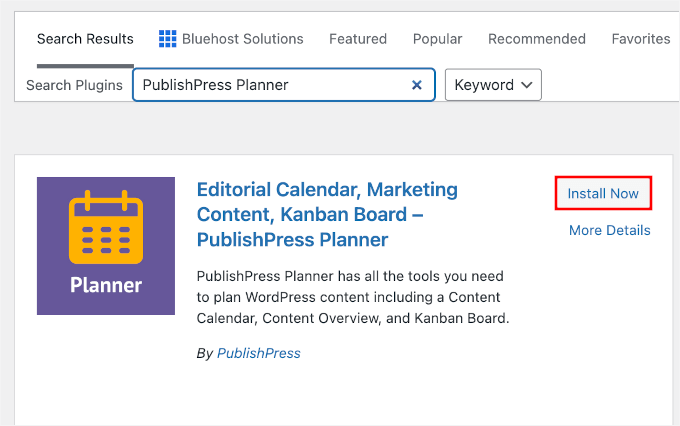The image size is (680, 426).
Task: Open the Editorial Calendar plugin title link
Action: (327, 215)
